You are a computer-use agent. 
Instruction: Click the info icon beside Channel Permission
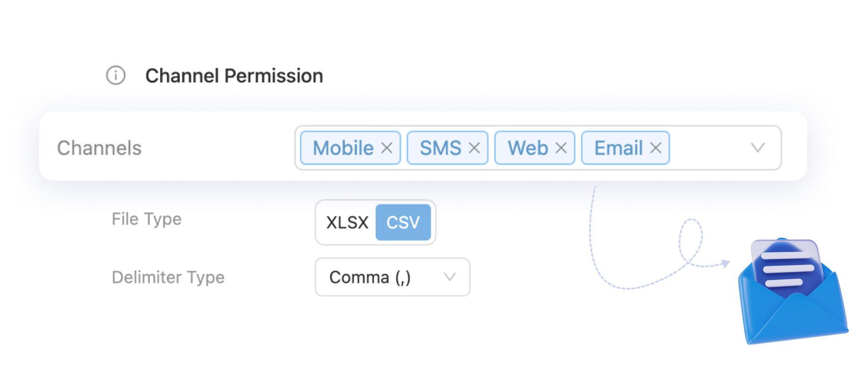pyautogui.click(x=116, y=76)
